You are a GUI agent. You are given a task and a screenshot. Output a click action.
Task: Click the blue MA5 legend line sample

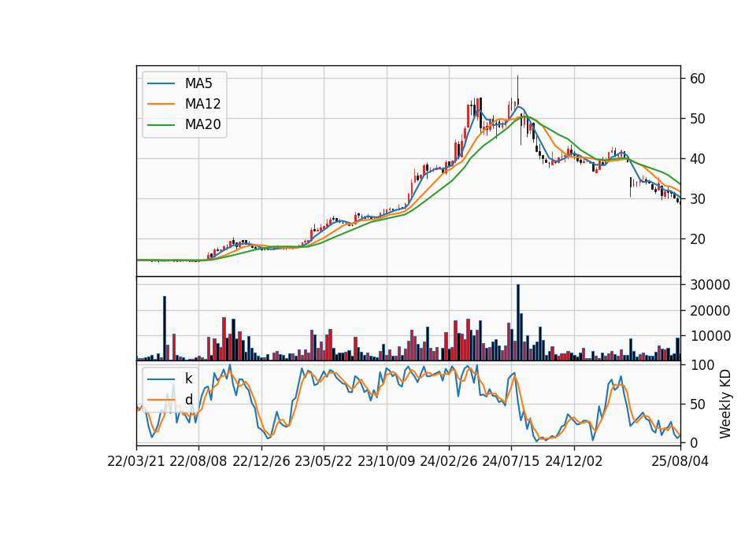(x=161, y=83)
